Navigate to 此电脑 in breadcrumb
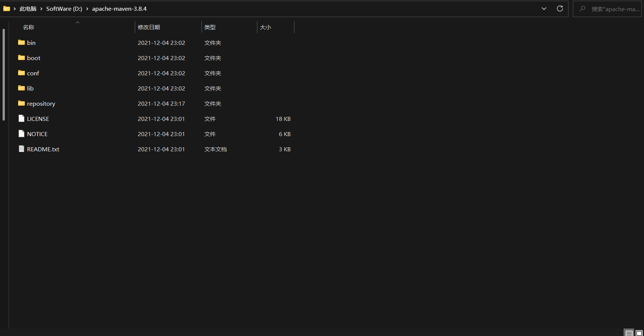This screenshot has width=644, height=336. [28, 9]
